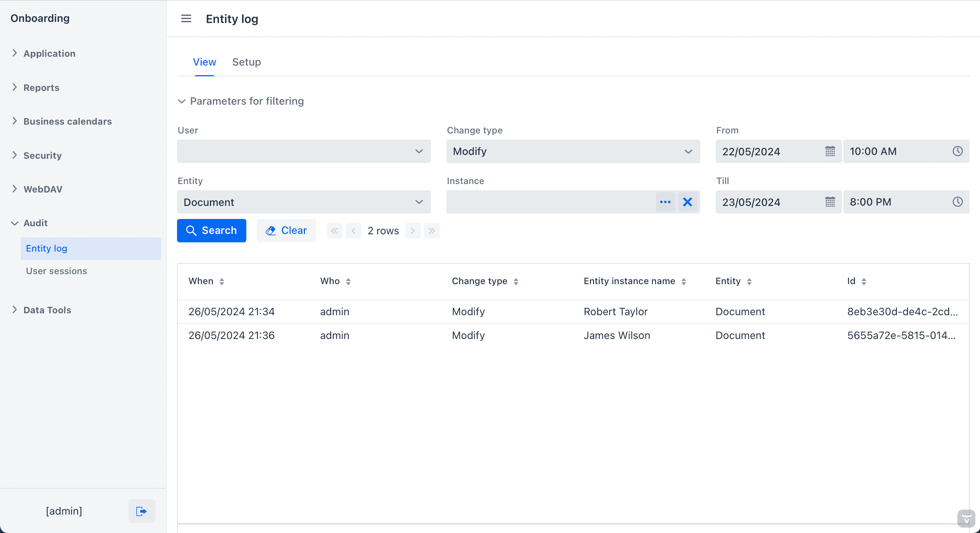Sort table by Entity instance name
This screenshot has width=980, height=533.
(683, 281)
